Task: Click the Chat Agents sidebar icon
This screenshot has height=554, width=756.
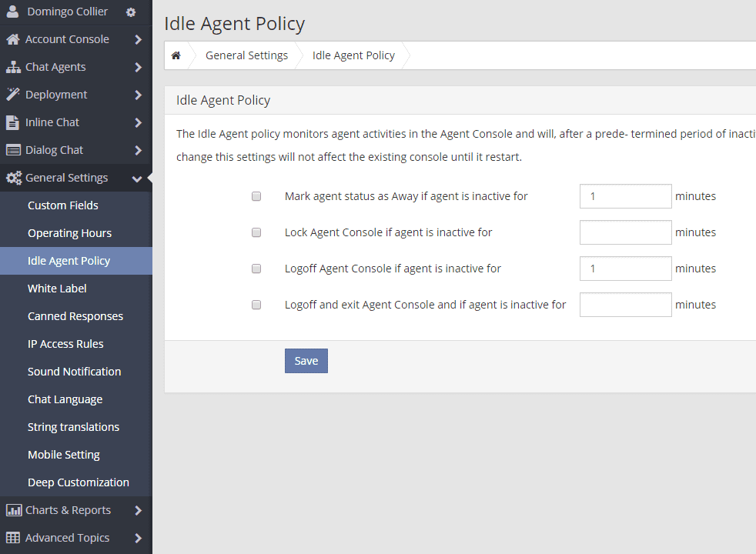Action: coord(11,66)
